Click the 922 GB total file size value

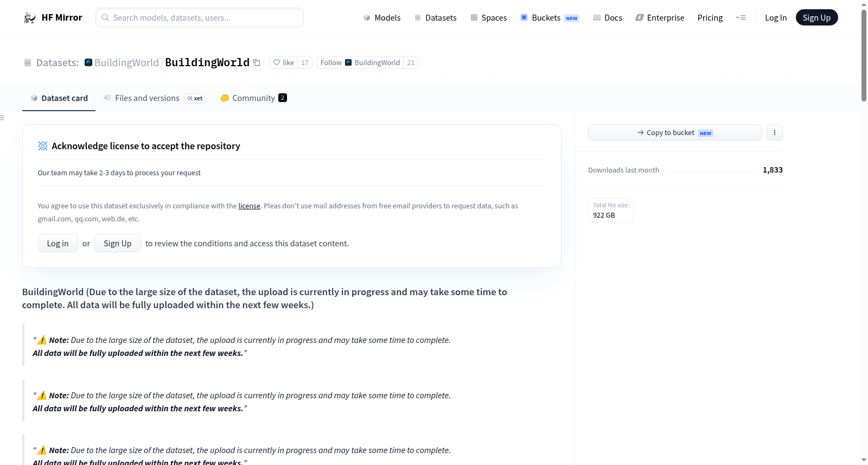point(604,215)
